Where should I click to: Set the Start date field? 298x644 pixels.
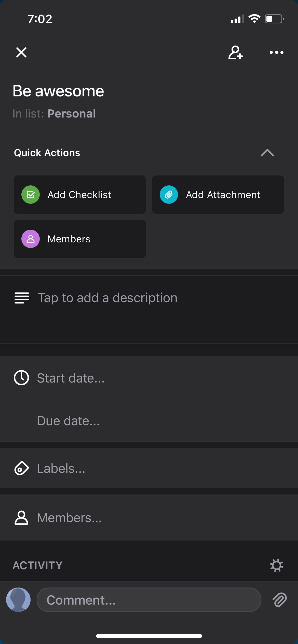click(71, 378)
